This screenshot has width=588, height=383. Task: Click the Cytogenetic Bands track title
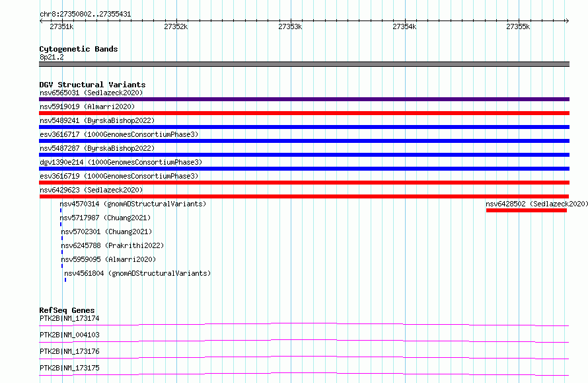79,49
